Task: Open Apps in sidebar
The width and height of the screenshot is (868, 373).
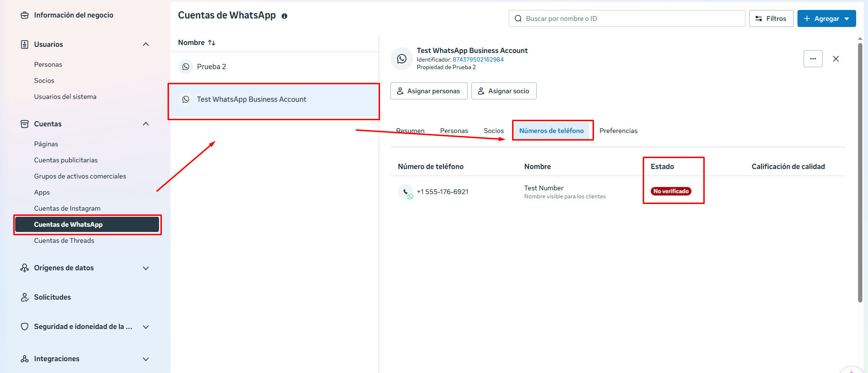Action: (x=42, y=192)
